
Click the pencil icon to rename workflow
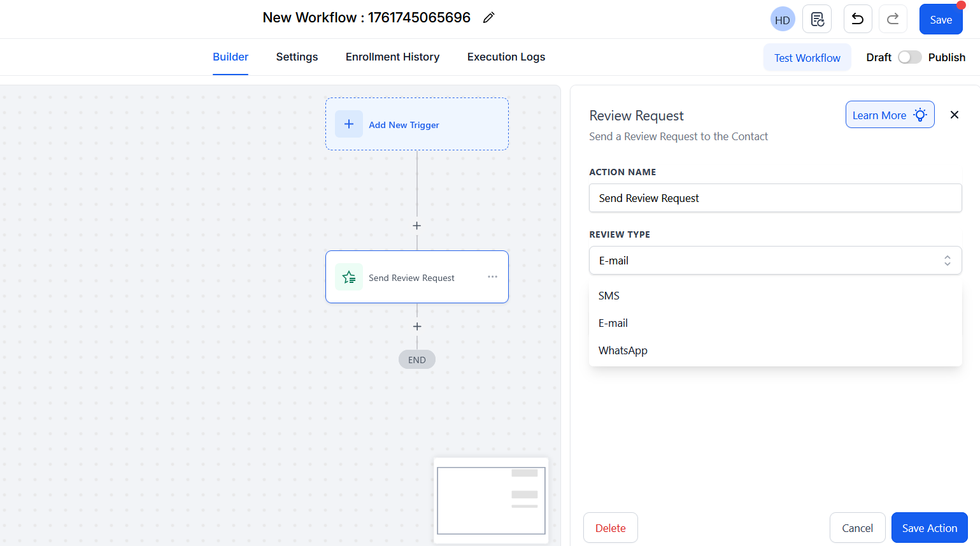pos(488,18)
